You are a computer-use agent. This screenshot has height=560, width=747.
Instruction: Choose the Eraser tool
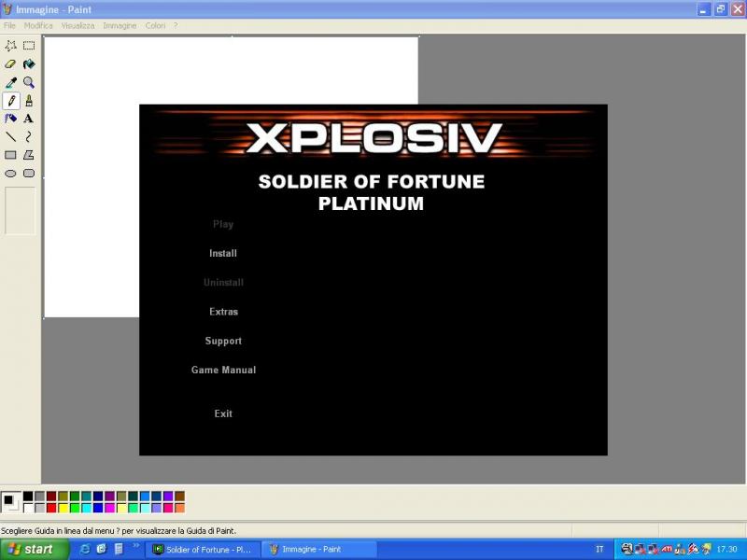point(10,63)
